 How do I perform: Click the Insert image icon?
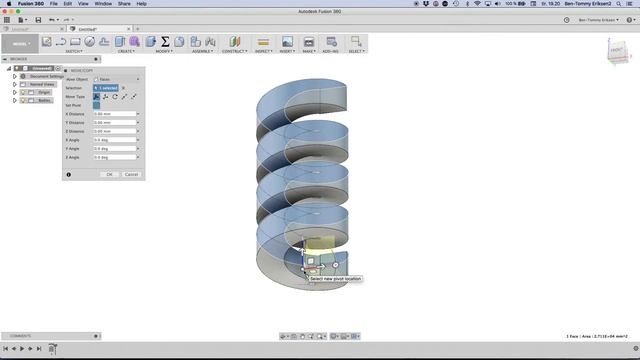(287, 42)
